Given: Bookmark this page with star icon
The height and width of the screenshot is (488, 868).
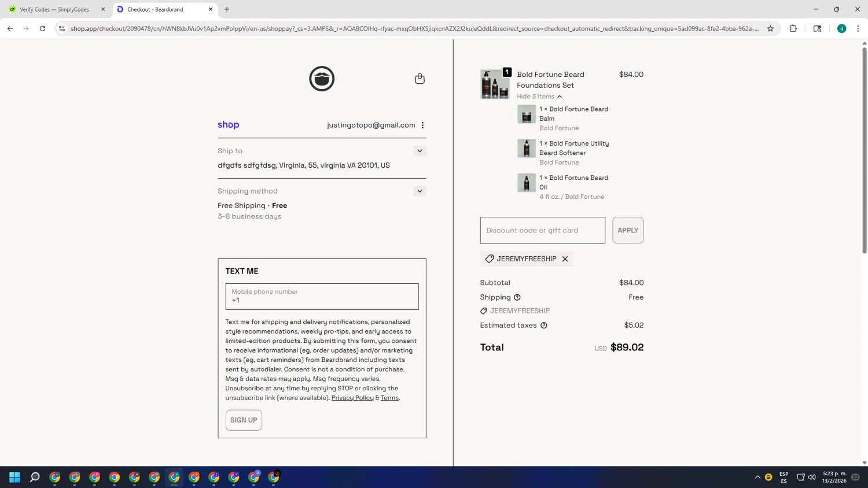Looking at the screenshot, I should 770,28.
